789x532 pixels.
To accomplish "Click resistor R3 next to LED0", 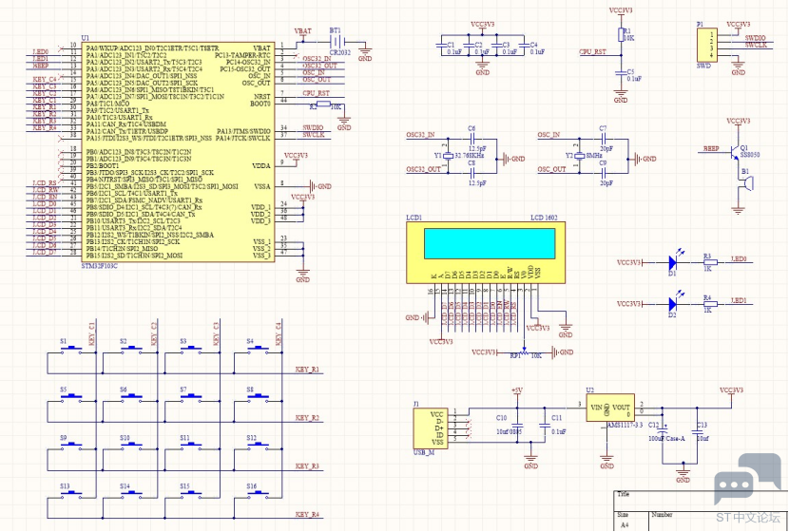I will pyautogui.click(x=710, y=262).
